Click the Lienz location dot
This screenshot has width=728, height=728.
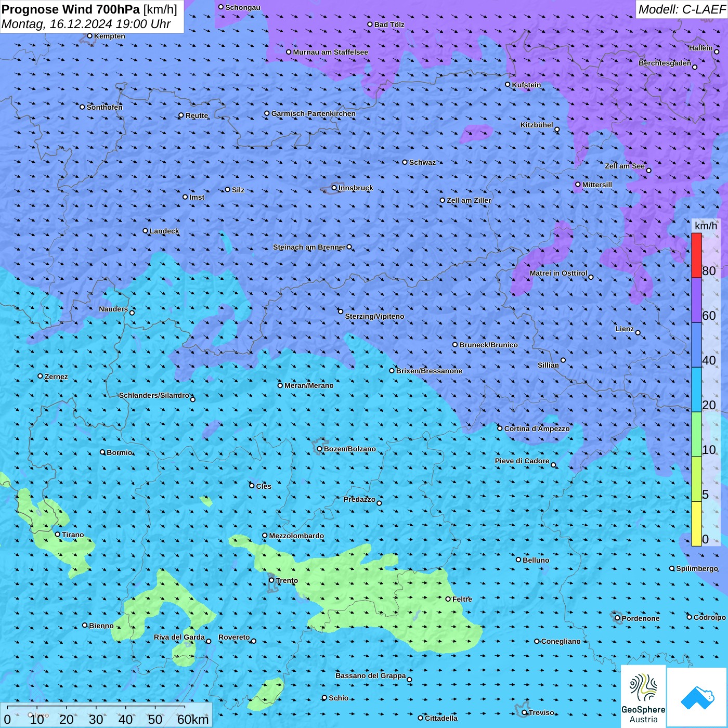638,333
